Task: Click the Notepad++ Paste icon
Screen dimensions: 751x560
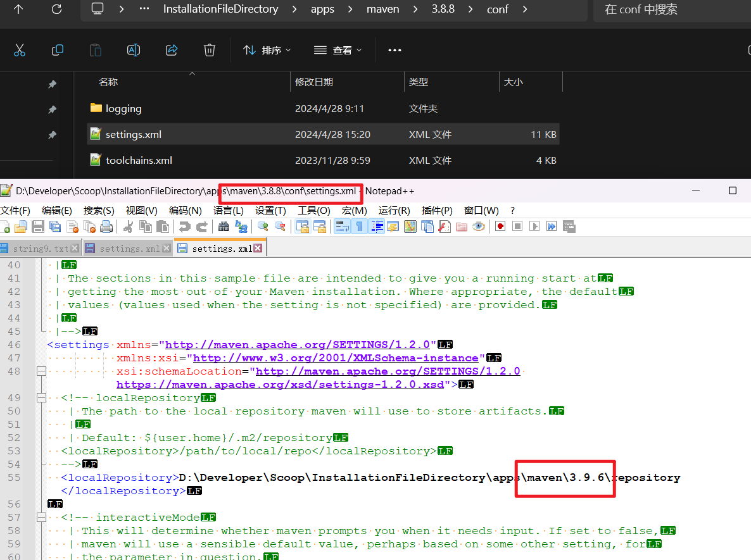Action: click(162, 227)
